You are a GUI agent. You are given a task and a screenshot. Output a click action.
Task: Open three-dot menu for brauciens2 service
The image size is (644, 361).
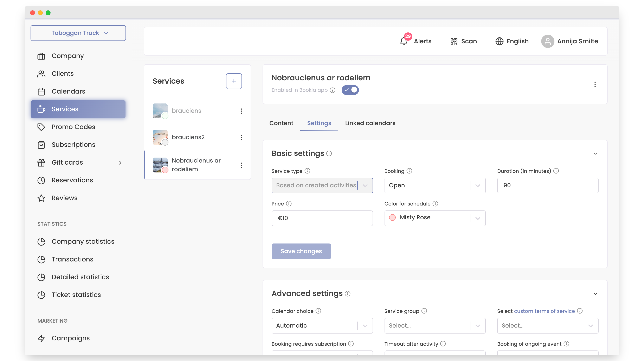point(241,137)
